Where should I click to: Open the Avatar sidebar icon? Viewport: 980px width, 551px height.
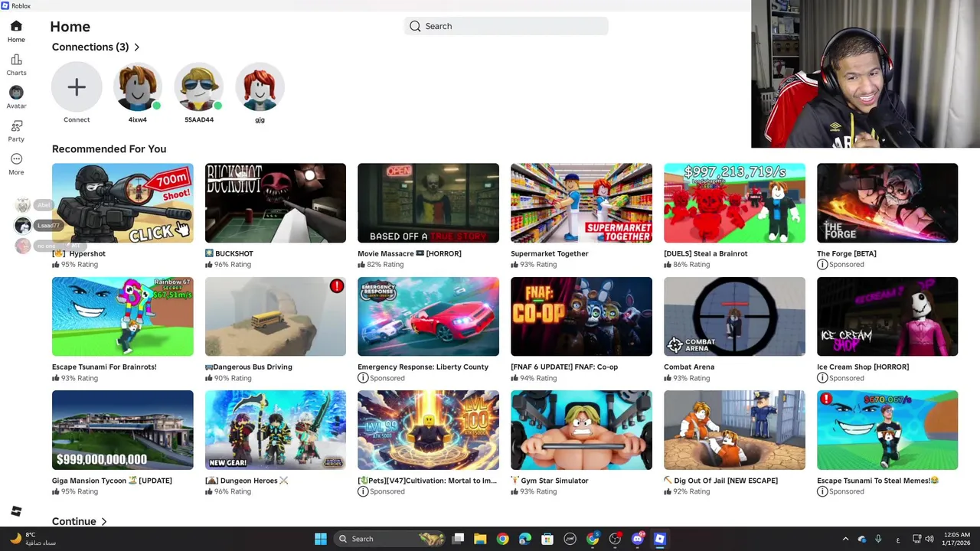(16, 97)
